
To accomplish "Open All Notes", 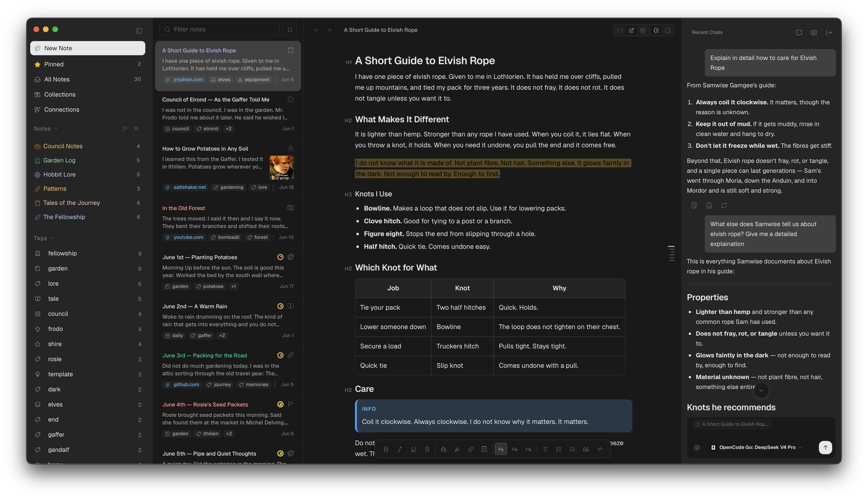I will pos(88,79).
